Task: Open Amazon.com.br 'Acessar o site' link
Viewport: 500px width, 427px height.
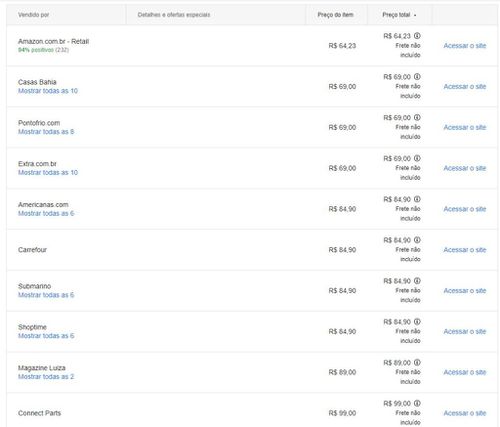Action: (465, 46)
